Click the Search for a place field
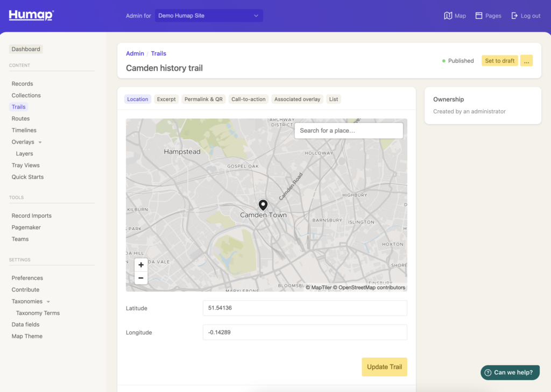Screen dimensions: 551x392 click(x=348, y=131)
